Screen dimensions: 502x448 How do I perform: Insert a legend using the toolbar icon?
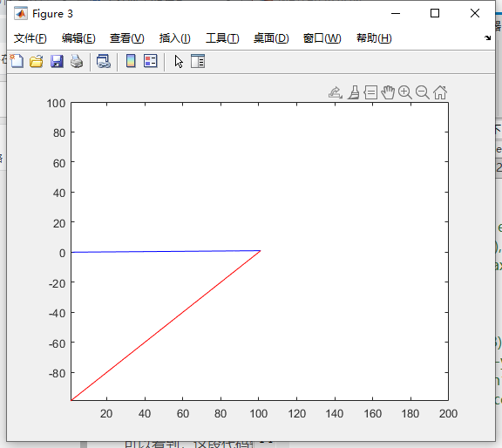click(x=150, y=61)
